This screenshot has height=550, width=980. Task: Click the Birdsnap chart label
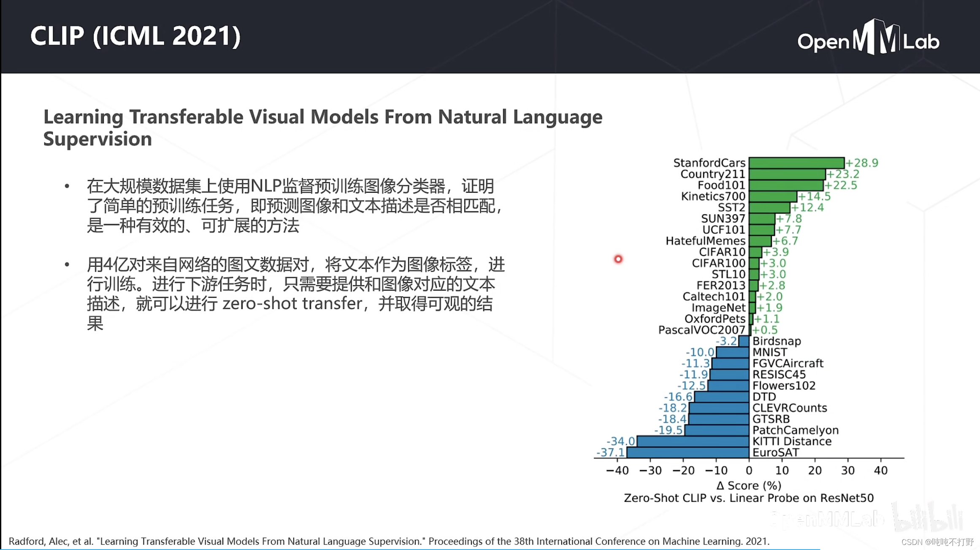coord(777,341)
